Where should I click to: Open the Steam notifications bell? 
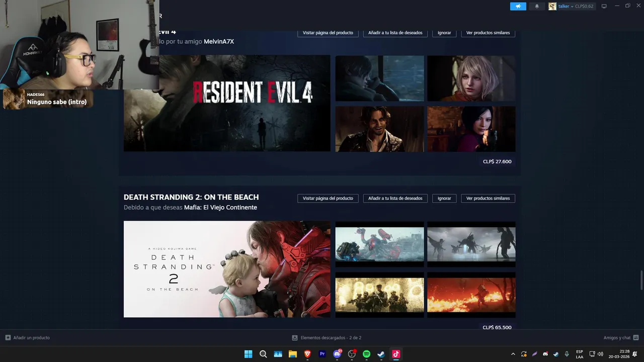click(537, 6)
